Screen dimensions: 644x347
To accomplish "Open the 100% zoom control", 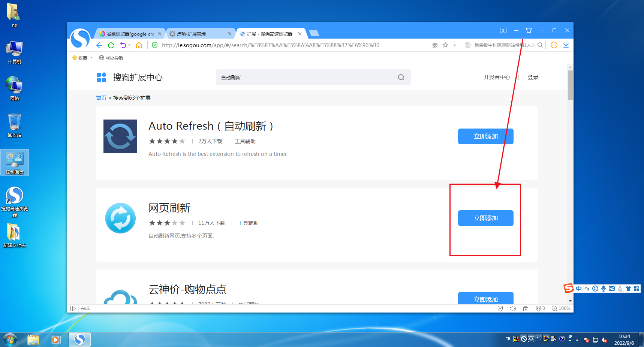I will [561, 308].
